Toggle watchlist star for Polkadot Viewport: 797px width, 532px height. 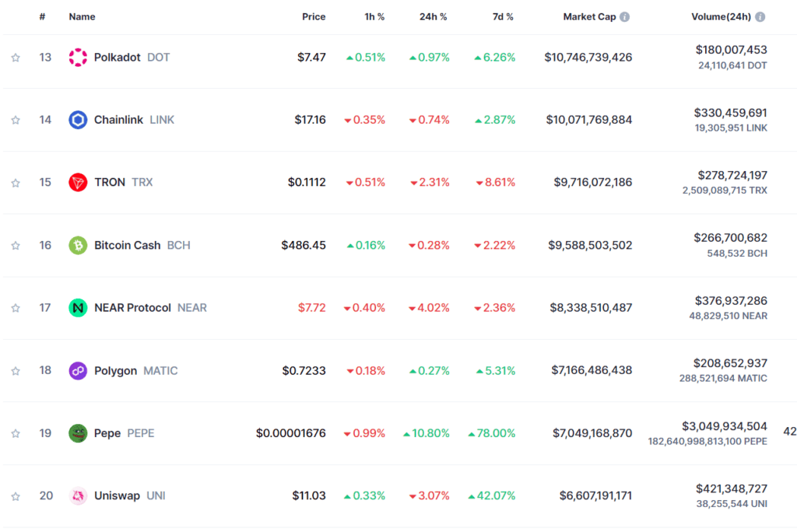click(16, 58)
